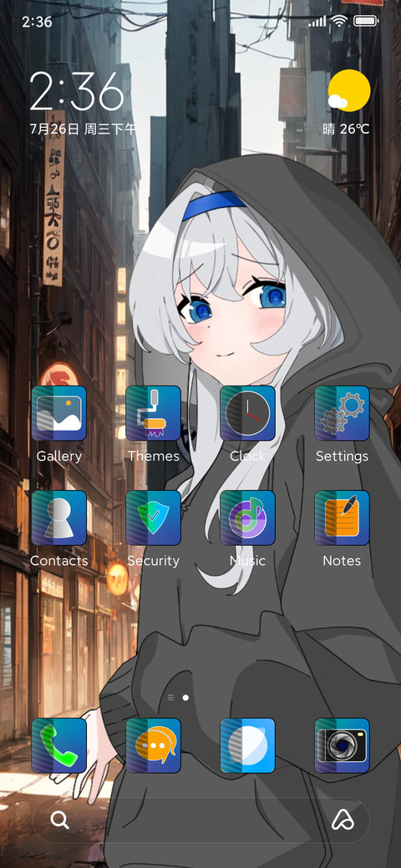
Task: Tap the large 2:36 clock widget
Action: 76,91
